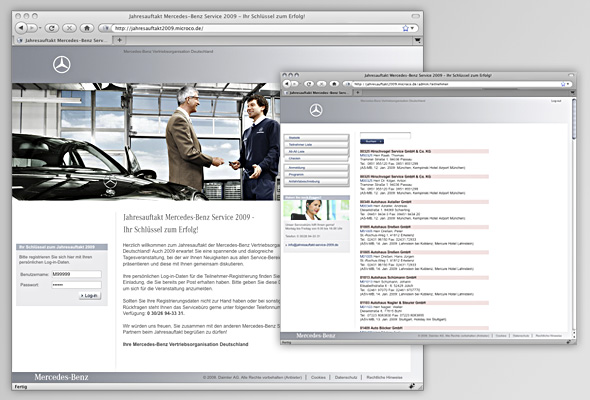590x400 pixels.
Task: Reload the page in the rear browser window
Action: [x=52, y=28]
